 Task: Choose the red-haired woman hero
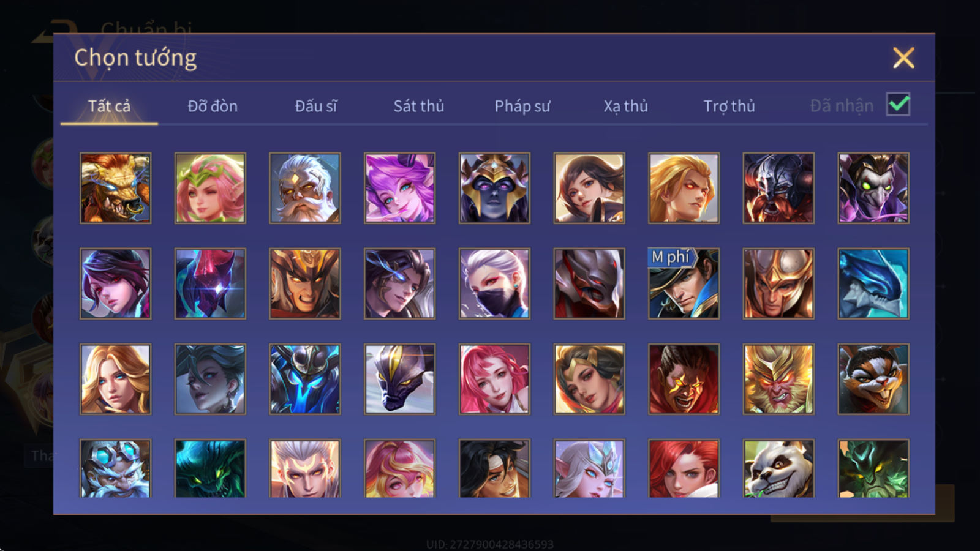pos(684,468)
